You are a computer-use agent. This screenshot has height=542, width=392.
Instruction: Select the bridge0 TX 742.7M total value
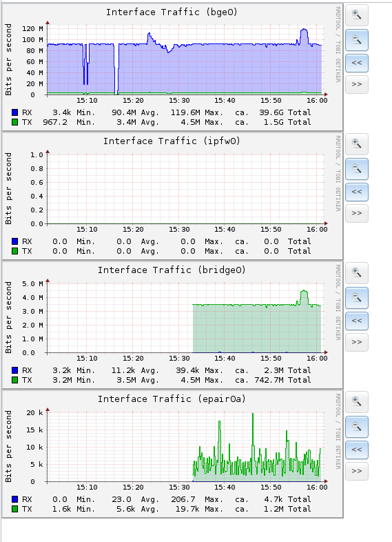click(x=269, y=380)
